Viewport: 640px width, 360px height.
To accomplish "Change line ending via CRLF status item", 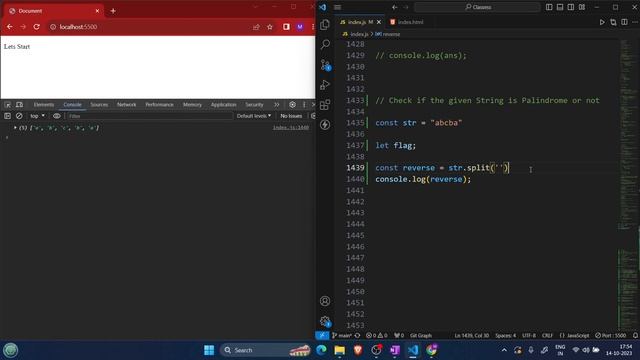I will [547, 335].
